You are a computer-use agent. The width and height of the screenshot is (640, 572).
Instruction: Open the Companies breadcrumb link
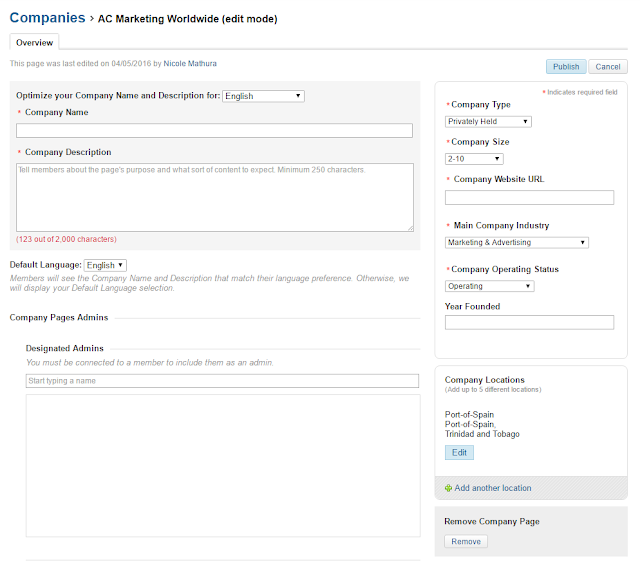47,18
